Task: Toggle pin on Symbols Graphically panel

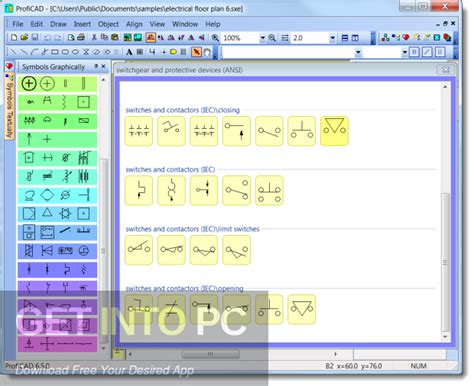Action: click(96, 66)
